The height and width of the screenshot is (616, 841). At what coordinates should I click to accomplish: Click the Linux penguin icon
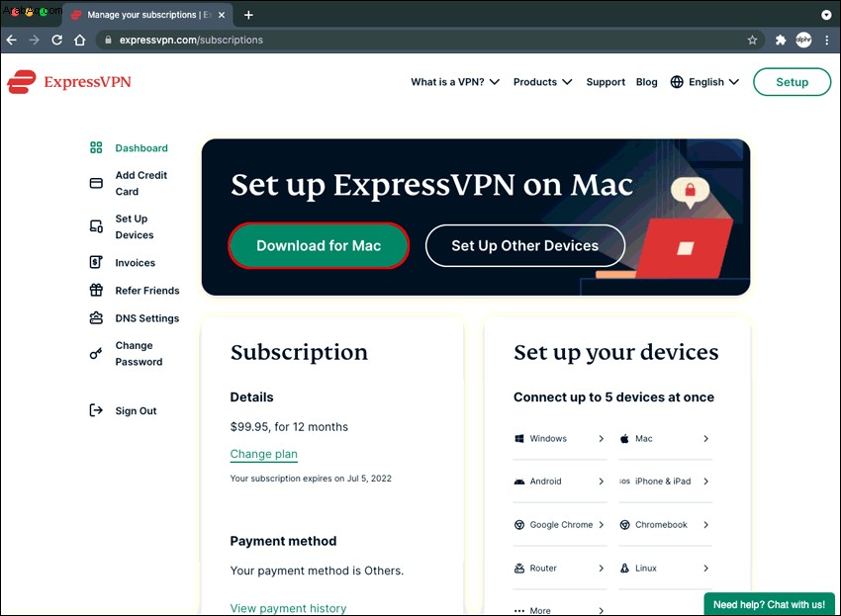tap(625, 569)
